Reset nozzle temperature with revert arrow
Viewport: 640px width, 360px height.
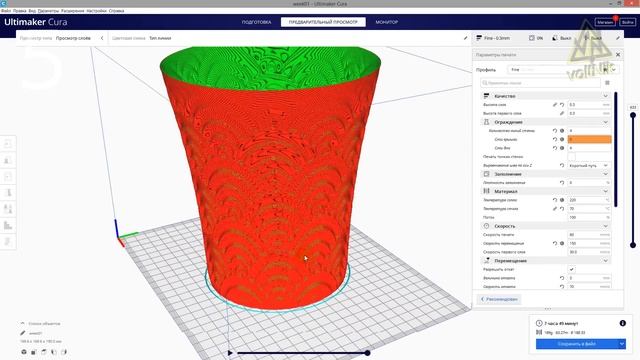coord(555,200)
